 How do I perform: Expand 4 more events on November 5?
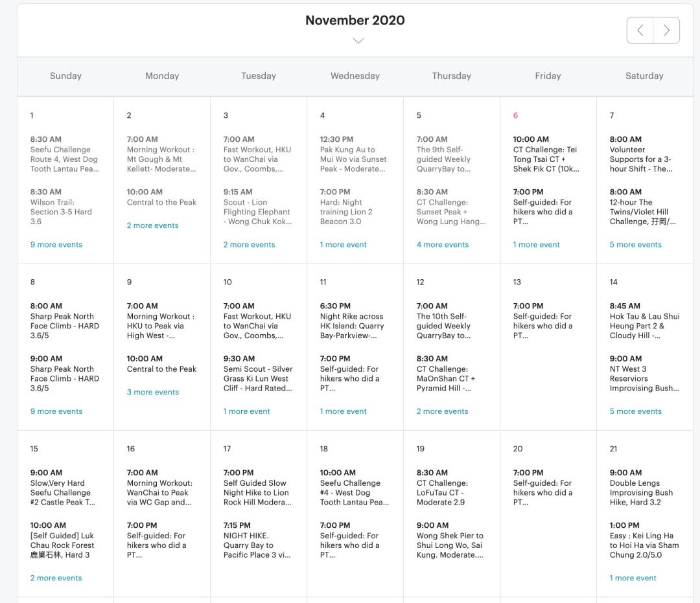442,245
